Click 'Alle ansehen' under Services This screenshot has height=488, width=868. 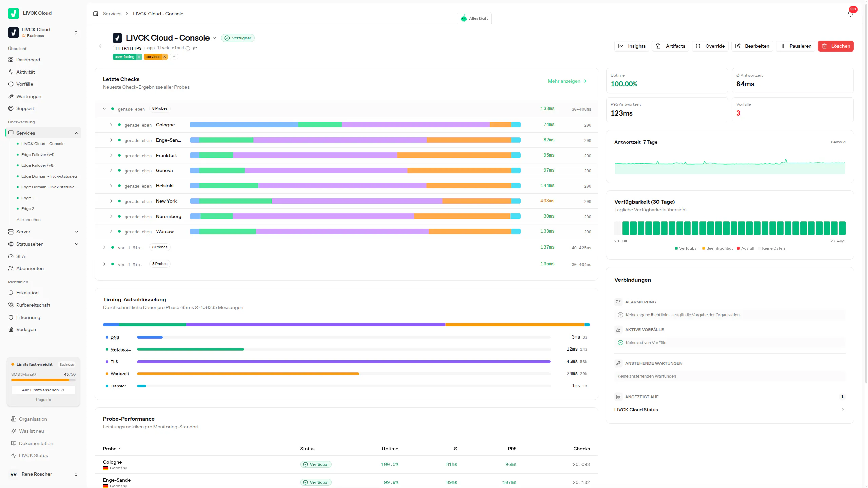pos(29,220)
